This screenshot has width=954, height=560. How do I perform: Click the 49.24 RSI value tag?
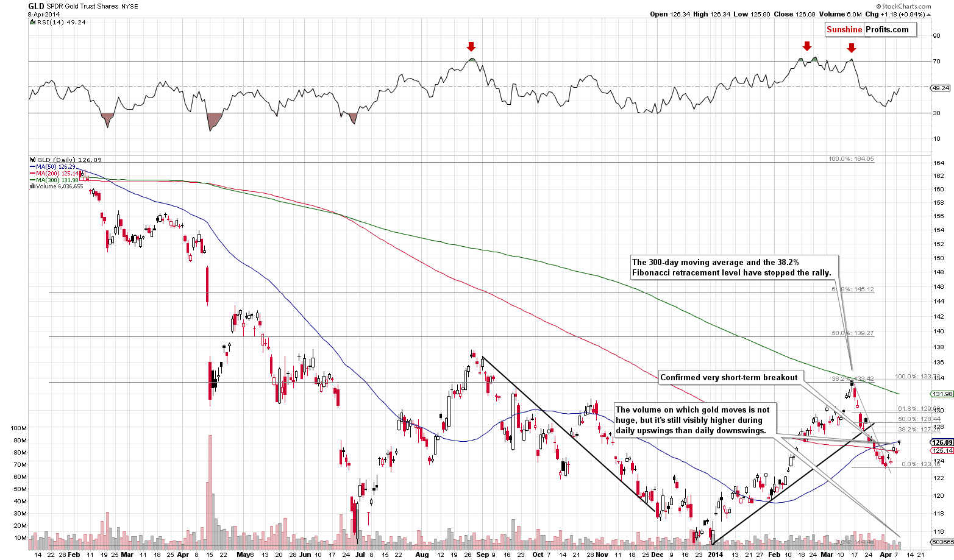(941, 88)
